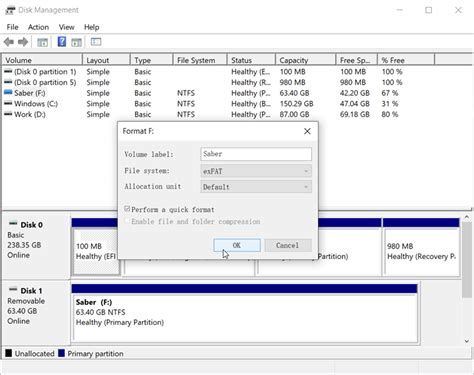Close the Format F: dialog
The height and width of the screenshot is (375, 474).
pos(307,131)
